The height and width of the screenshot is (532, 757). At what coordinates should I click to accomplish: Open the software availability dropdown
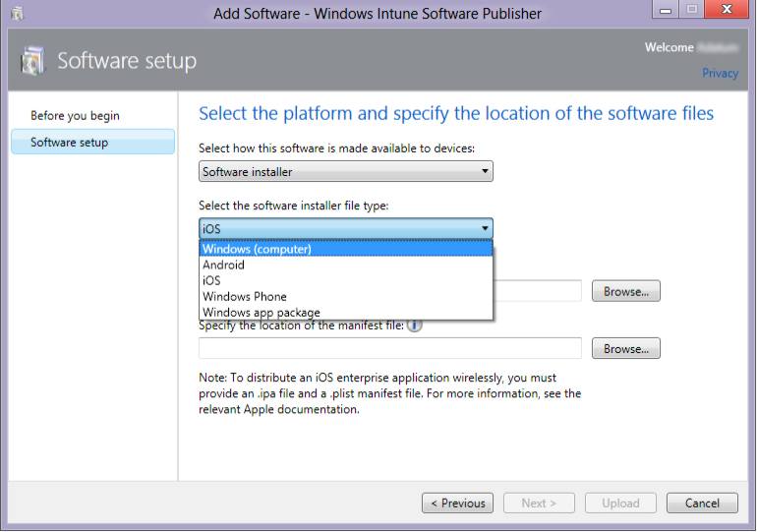tap(346, 171)
